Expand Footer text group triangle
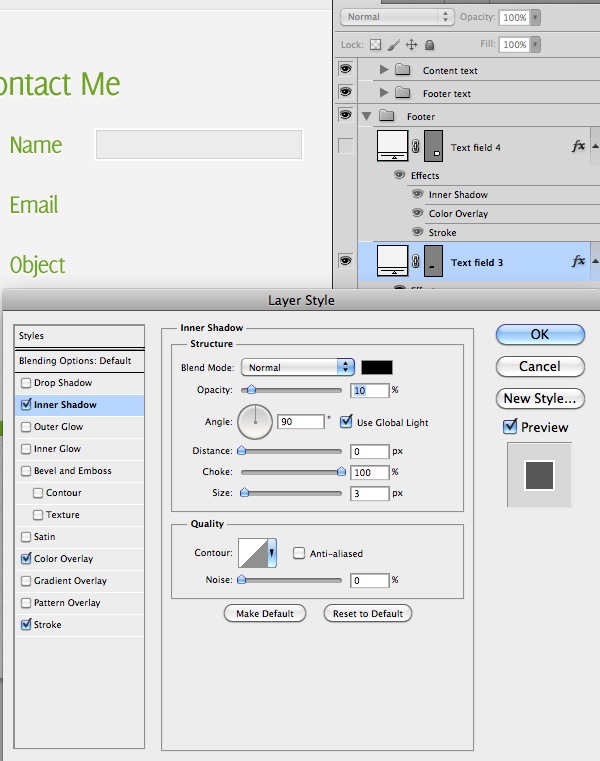The image size is (600, 761). click(x=383, y=92)
